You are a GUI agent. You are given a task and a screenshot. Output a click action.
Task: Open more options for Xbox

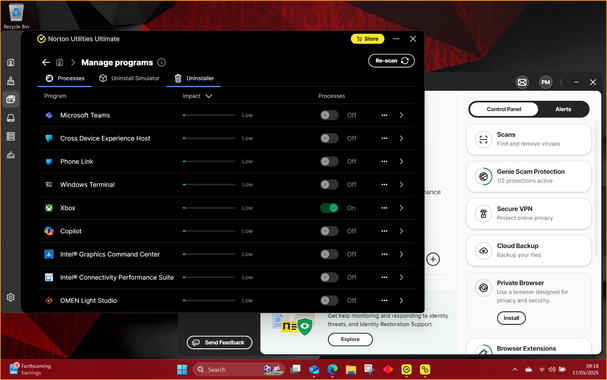click(384, 208)
